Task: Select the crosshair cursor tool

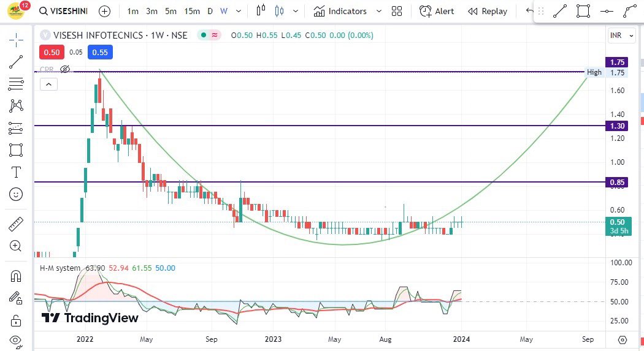Action: (x=16, y=40)
